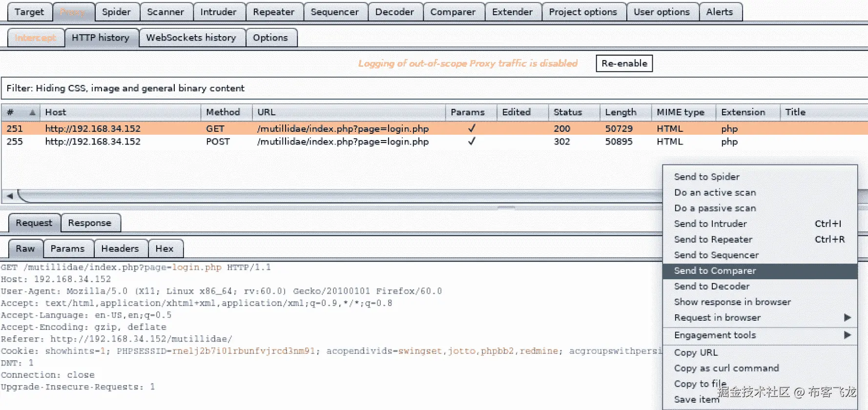Viewport: 868px width, 410px height.
Task: Switch to the Intercept sub-tab
Action: click(x=36, y=38)
